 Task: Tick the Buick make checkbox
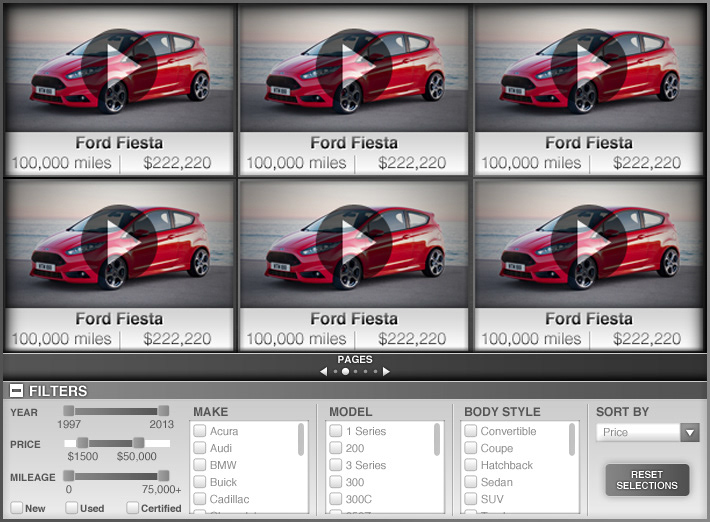click(x=200, y=482)
